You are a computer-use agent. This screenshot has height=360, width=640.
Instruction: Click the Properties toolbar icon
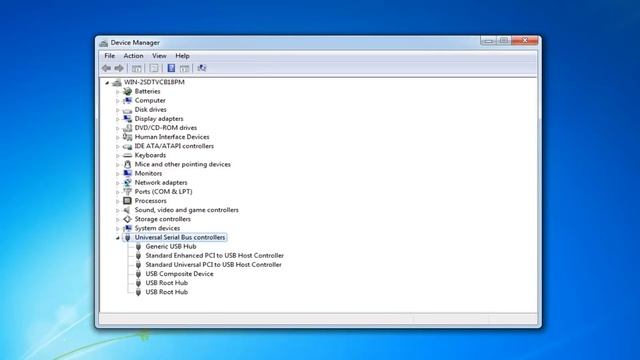pos(153,68)
